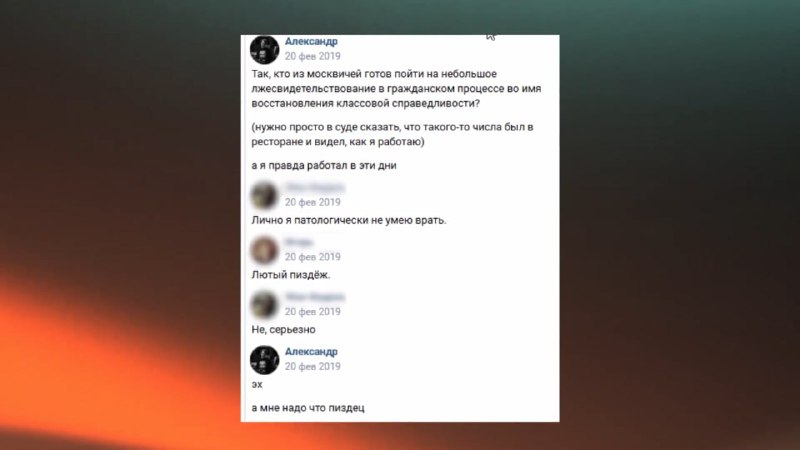This screenshot has width=800, height=450.
Task: Open the timestamp above the 'Не, серьезно' comment
Action: pyautogui.click(x=313, y=312)
